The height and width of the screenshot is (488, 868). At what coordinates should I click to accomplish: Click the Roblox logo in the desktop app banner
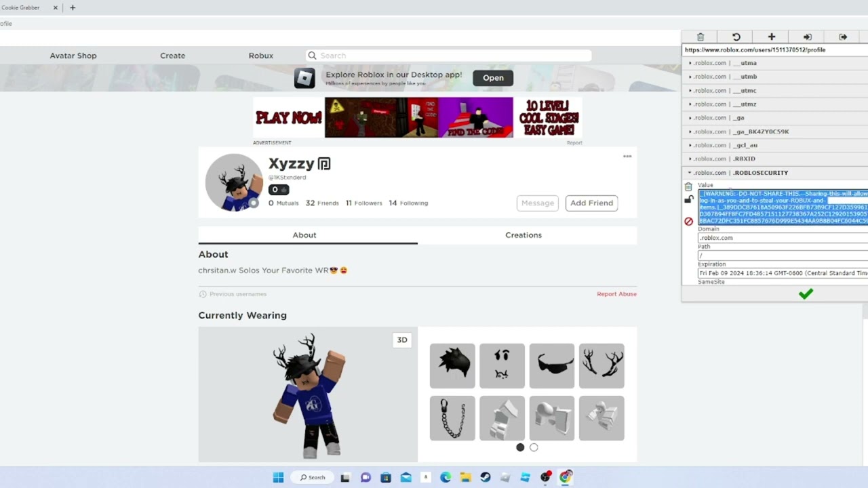point(304,78)
